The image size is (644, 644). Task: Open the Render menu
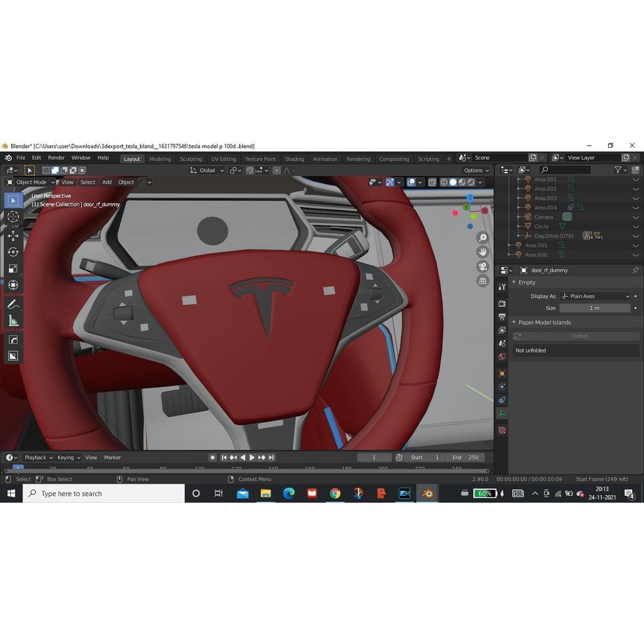56,157
